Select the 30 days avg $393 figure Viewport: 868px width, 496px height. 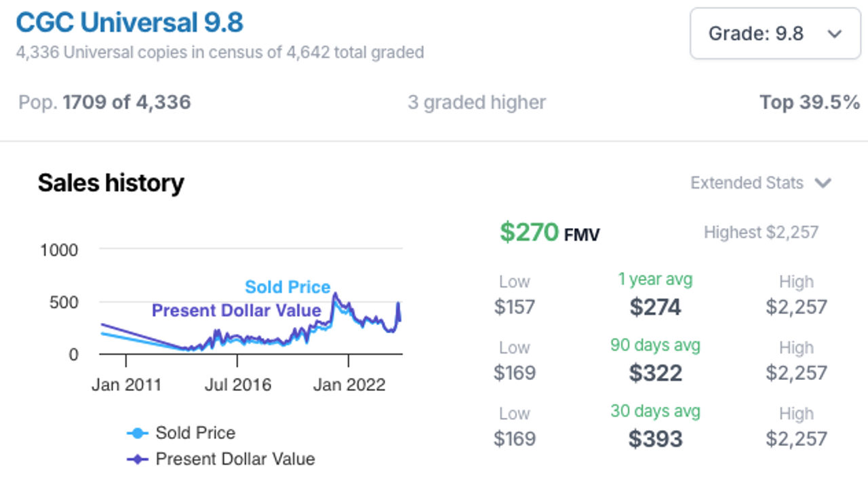pyautogui.click(x=655, y=439)
